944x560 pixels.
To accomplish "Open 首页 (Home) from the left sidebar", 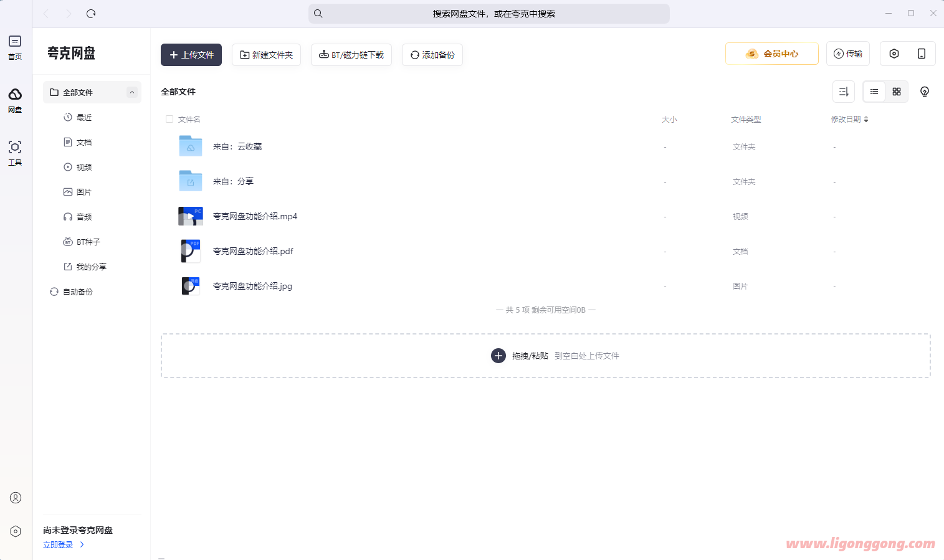I will pos(15,47).
